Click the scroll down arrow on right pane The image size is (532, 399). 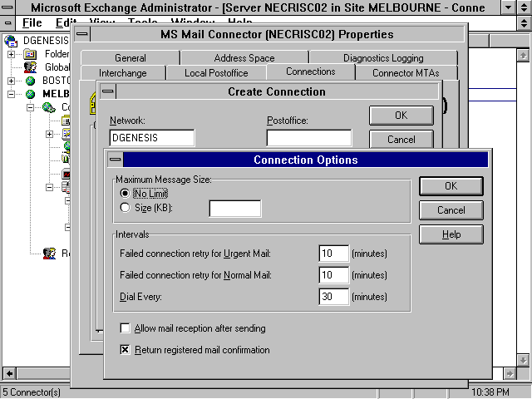click(x=523, y=360)
